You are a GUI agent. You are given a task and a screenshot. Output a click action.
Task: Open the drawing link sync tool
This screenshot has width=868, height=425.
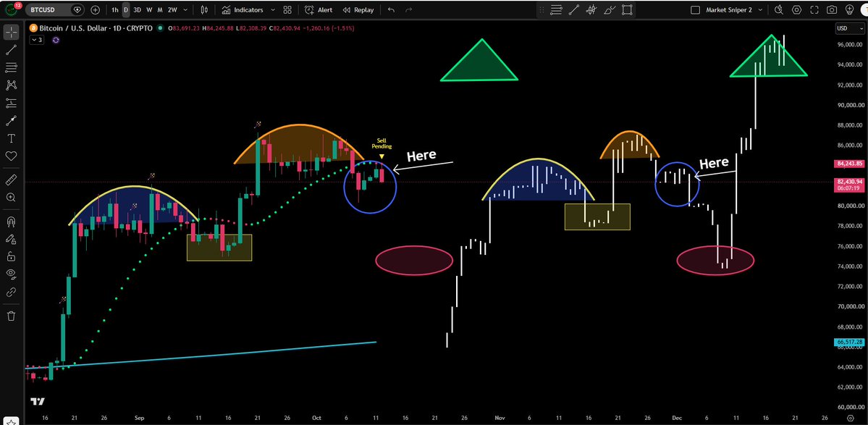click(11, 293)
